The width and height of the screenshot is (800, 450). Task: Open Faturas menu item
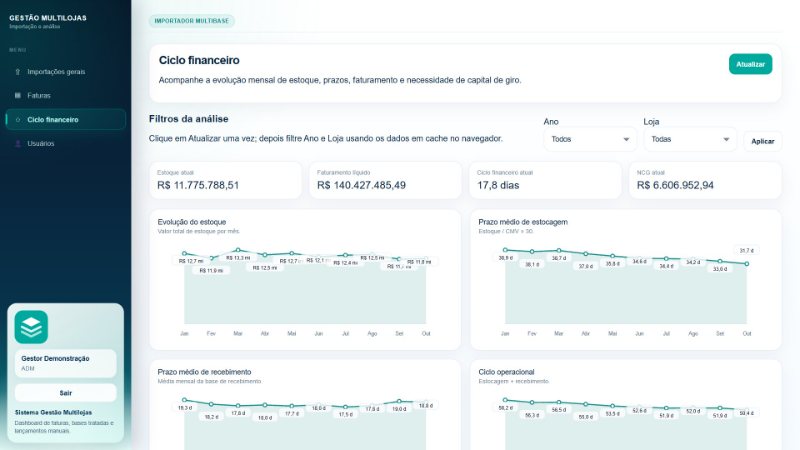click(x=66, y=95)
